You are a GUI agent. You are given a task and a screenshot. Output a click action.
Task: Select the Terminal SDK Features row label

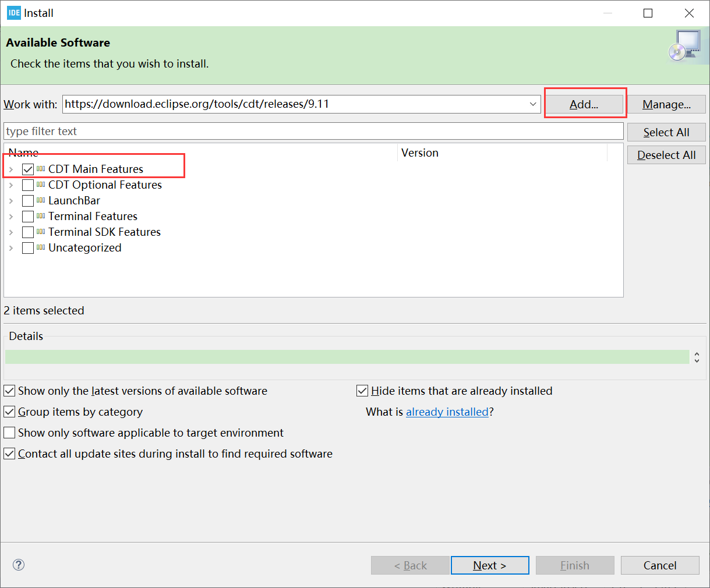click(x=104, y=232)
